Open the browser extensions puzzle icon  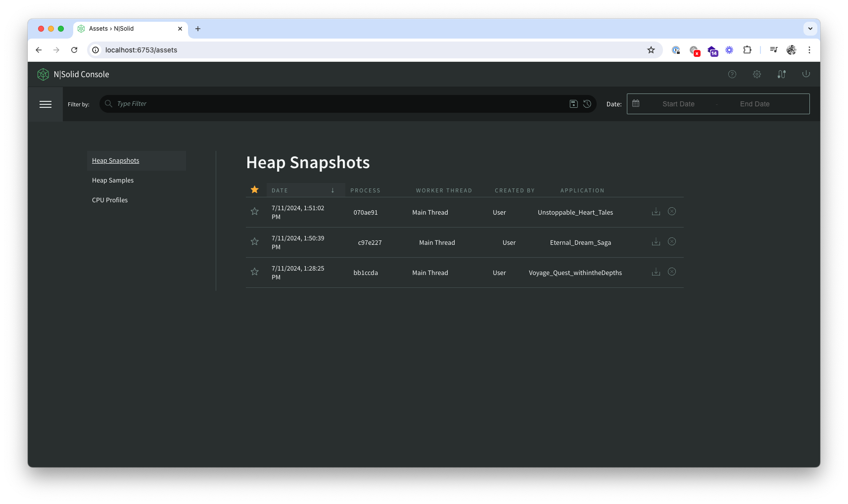point(747,50)
